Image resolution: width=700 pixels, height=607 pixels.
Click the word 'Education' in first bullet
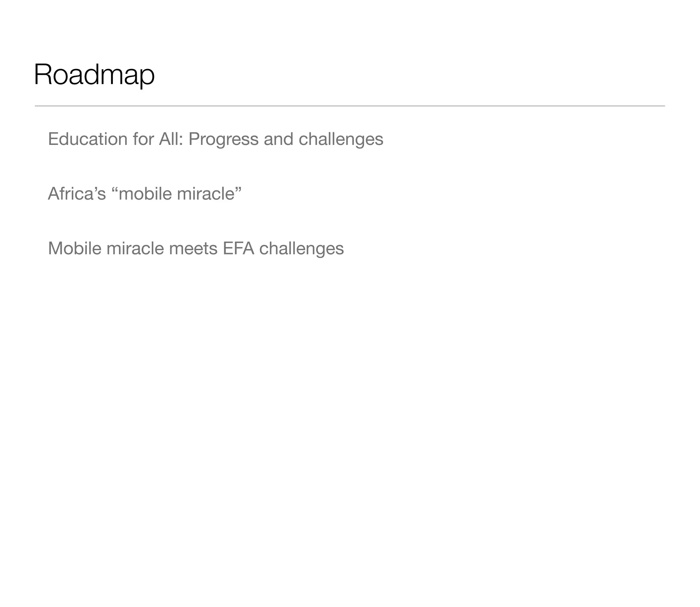(x=88, y=139)
